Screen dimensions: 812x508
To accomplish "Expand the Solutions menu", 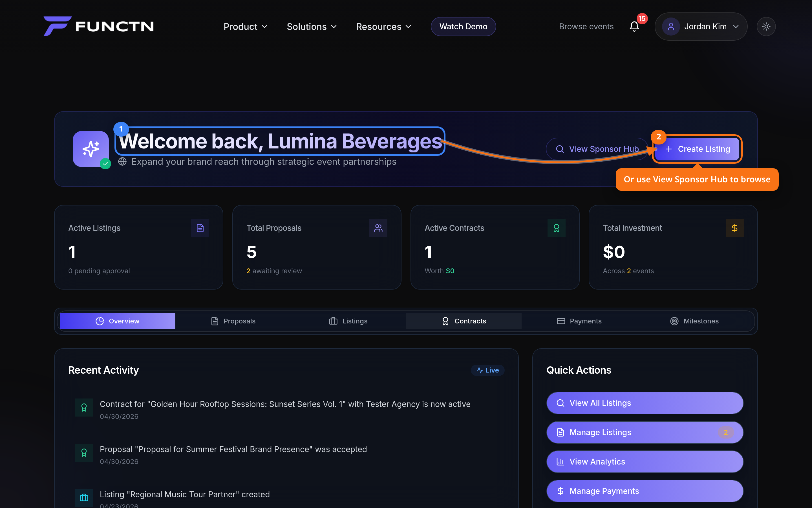I will [x=312, y=27].
